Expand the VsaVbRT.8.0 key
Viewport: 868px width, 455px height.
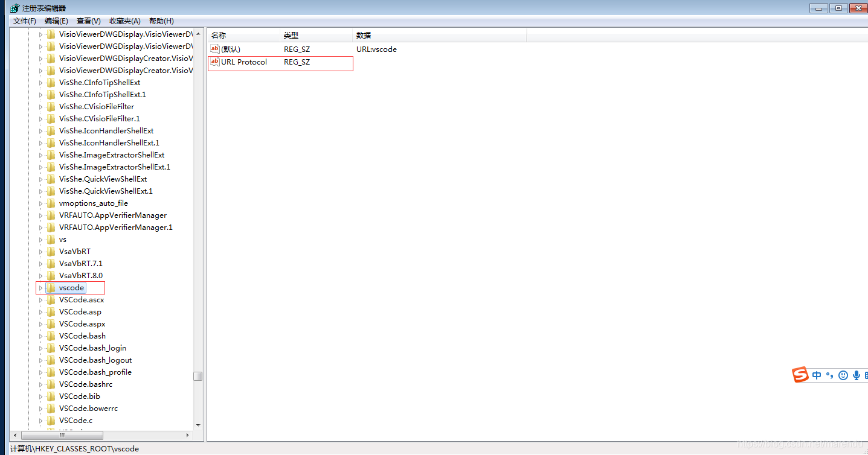click(x=41, y=276)
